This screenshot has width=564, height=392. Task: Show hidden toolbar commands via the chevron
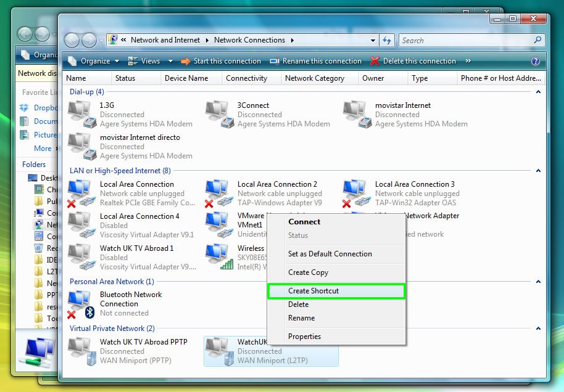coord(468,61)
